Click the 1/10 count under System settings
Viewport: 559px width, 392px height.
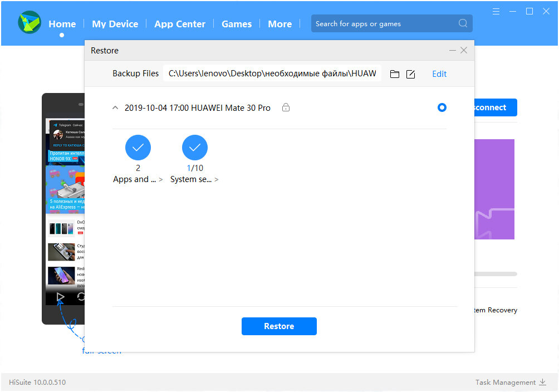pos(195,168)
